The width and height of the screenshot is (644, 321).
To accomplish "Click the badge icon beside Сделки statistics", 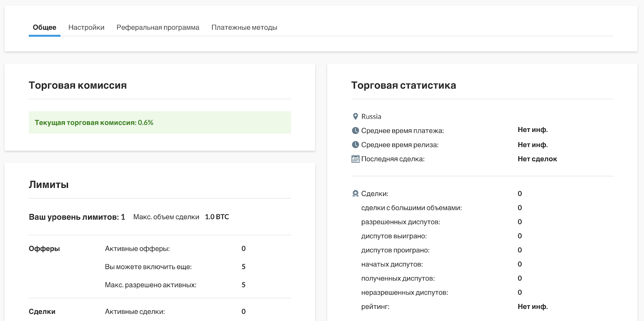I will pos(355,193).
